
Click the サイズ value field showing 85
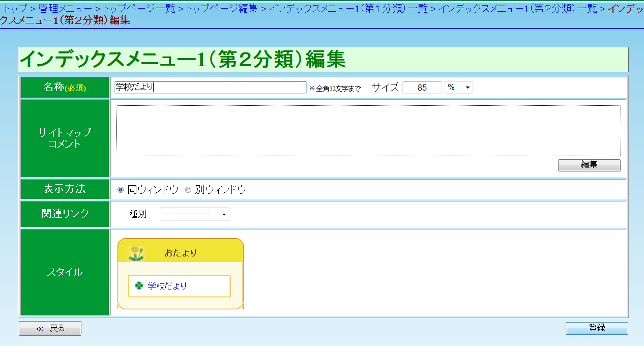[422, 88]
